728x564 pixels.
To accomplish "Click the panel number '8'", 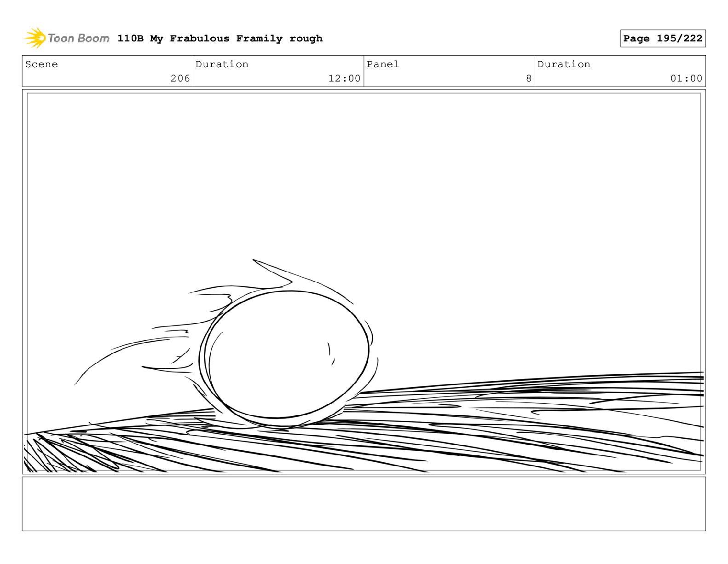I will [x=529, y=79].
